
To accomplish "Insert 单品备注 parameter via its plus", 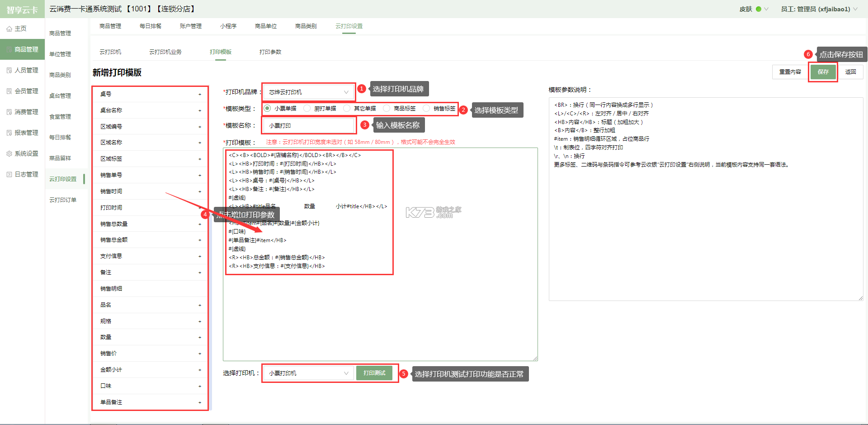I will click(200, 403).
